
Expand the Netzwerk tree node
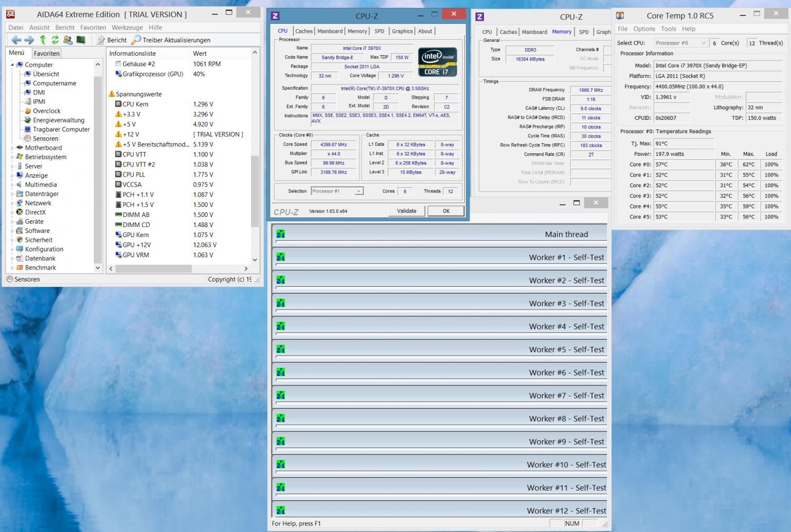pos(12,203)
